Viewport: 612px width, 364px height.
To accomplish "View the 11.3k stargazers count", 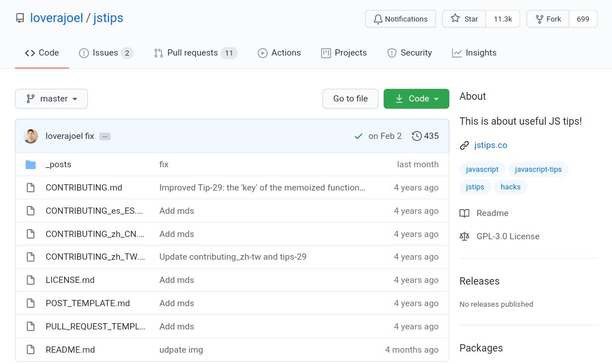I will 503,19.
